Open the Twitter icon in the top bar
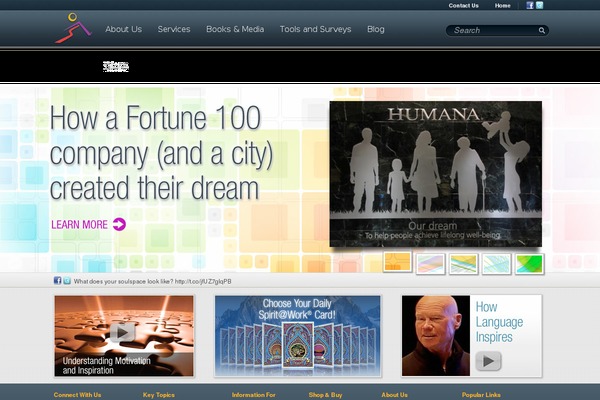Viewport: 600px width, 400px height. [x=540, y=5]
